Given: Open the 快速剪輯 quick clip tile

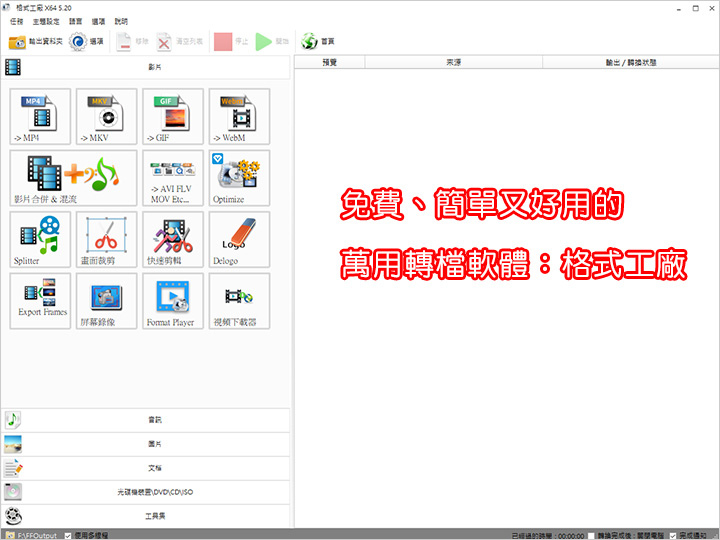Looking at the screenshot, I should pyautogui.click(x=173, y=240).
